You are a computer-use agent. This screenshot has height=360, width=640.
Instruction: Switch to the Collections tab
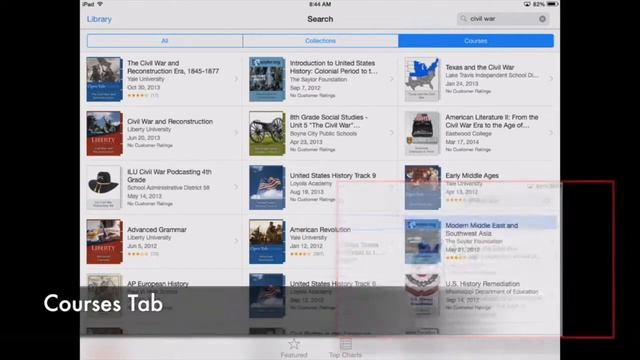click(x=320, y=41)
